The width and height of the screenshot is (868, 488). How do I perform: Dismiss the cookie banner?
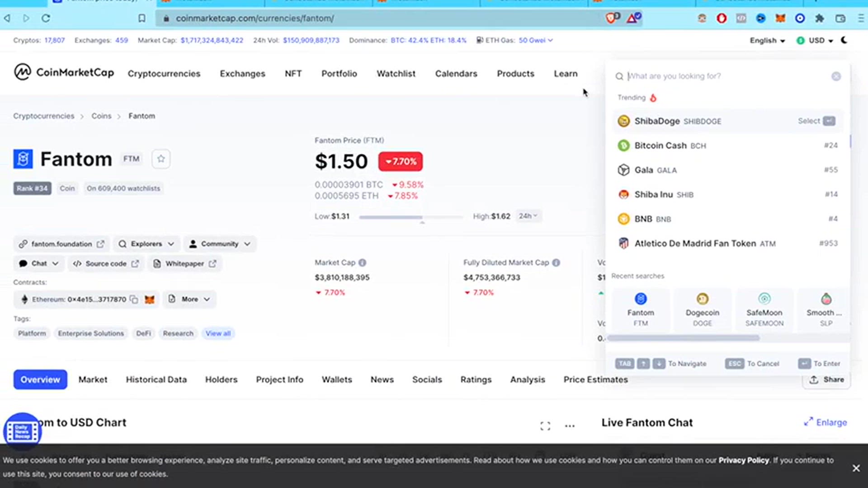coord(856,468)
